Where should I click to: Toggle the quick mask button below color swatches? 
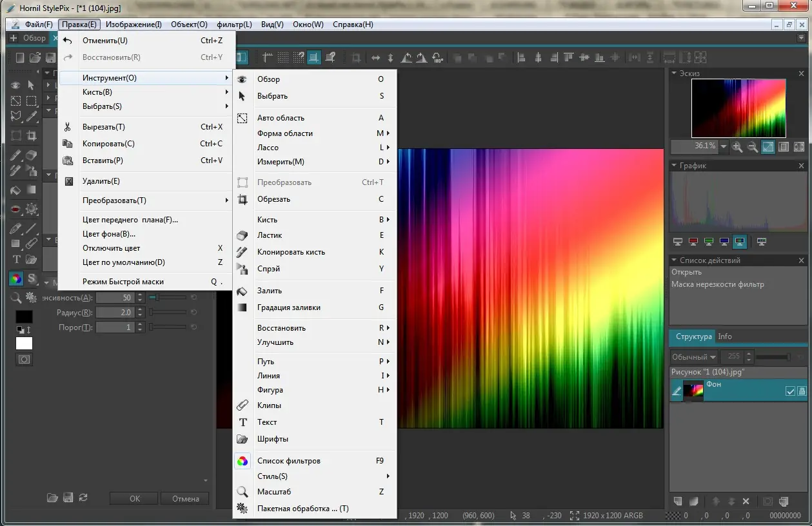[24, 360]
